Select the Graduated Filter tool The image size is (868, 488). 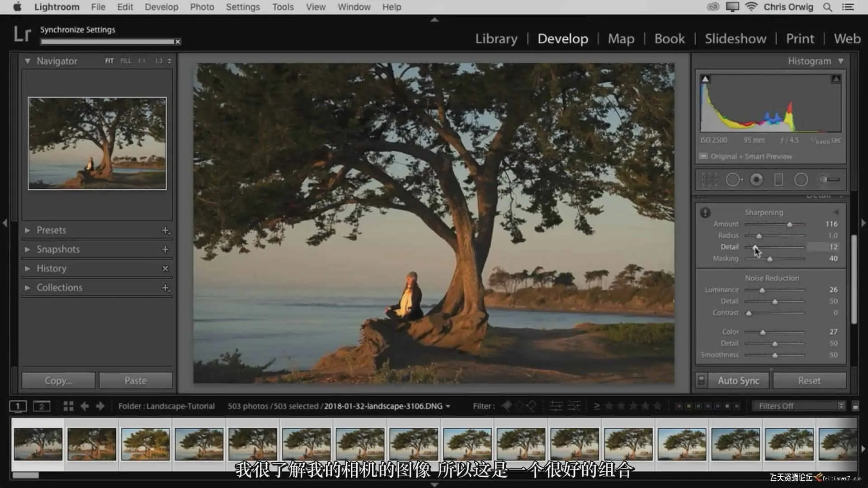(x=778, y=180)
